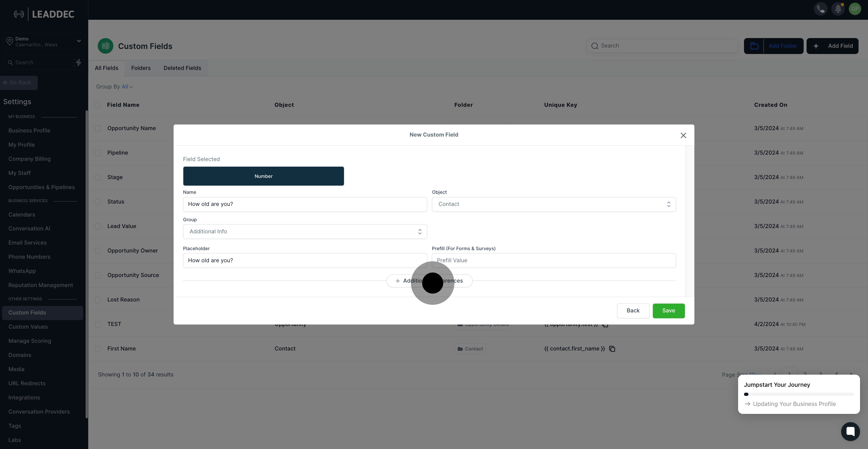Check the Lead Value row checkbox
This screenshot has height=449, width=868.
[98, 227]
